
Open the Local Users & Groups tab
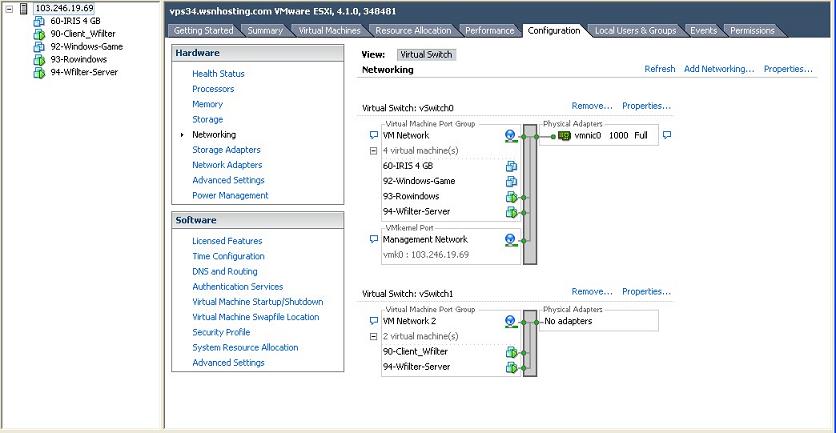pyautogui.click(x=635, y=31)
